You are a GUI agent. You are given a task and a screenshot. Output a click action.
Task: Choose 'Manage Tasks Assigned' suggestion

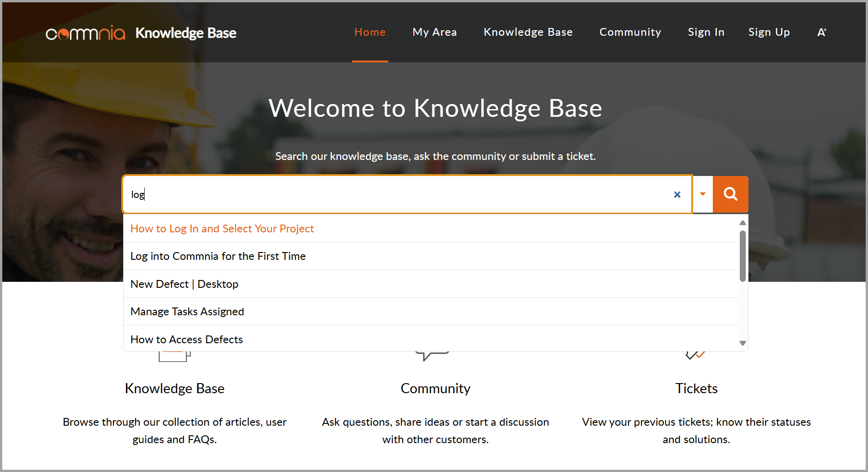(x=430, y=312)
